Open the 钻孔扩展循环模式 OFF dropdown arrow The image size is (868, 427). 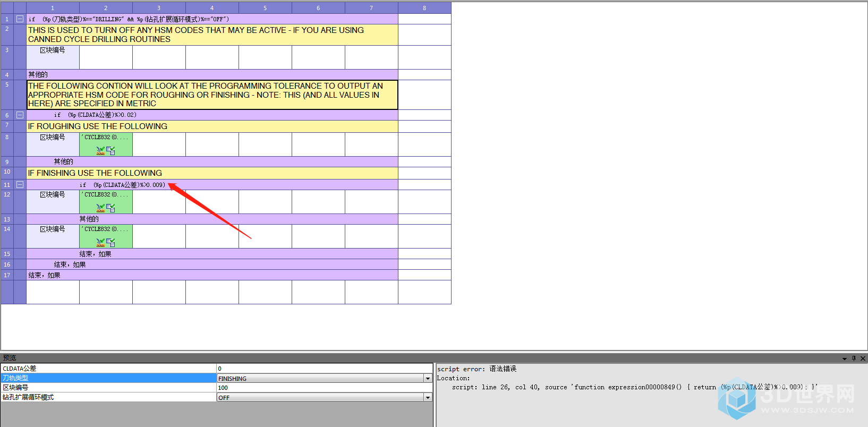[x=428, y=397]
